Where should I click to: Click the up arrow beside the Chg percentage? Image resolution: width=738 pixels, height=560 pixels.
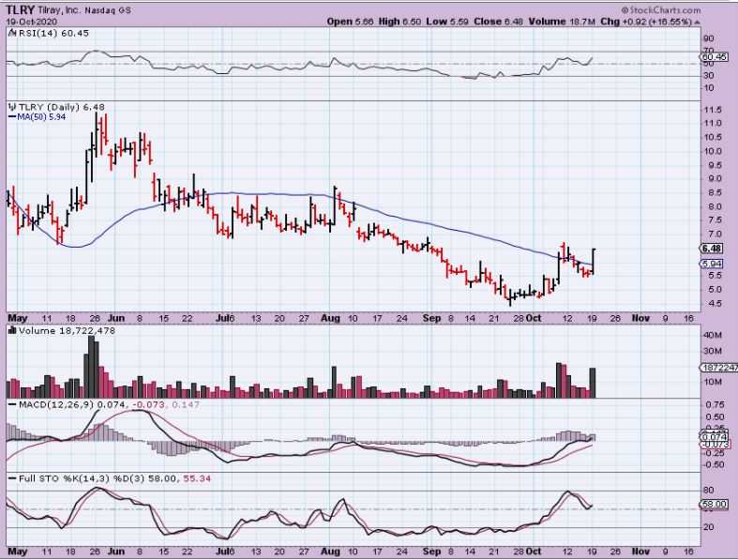(x=697, y=23)
